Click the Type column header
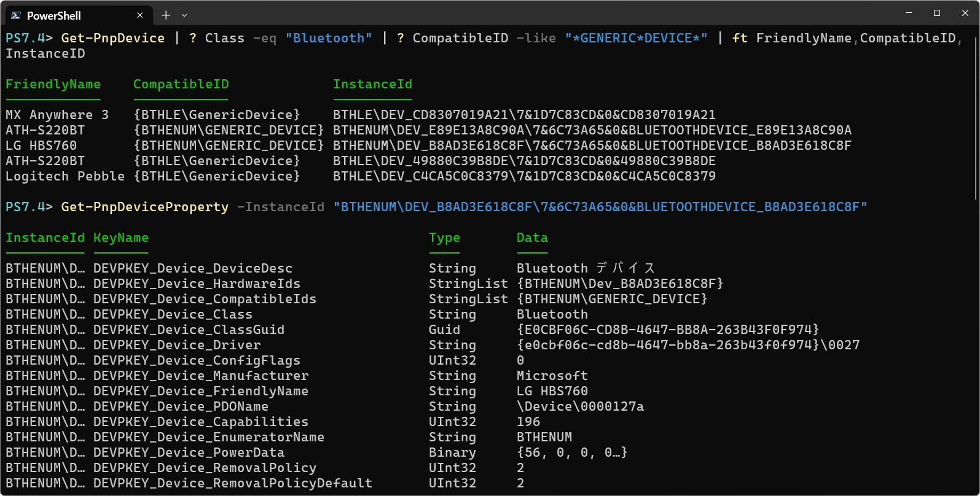 [x=444, y=238]
